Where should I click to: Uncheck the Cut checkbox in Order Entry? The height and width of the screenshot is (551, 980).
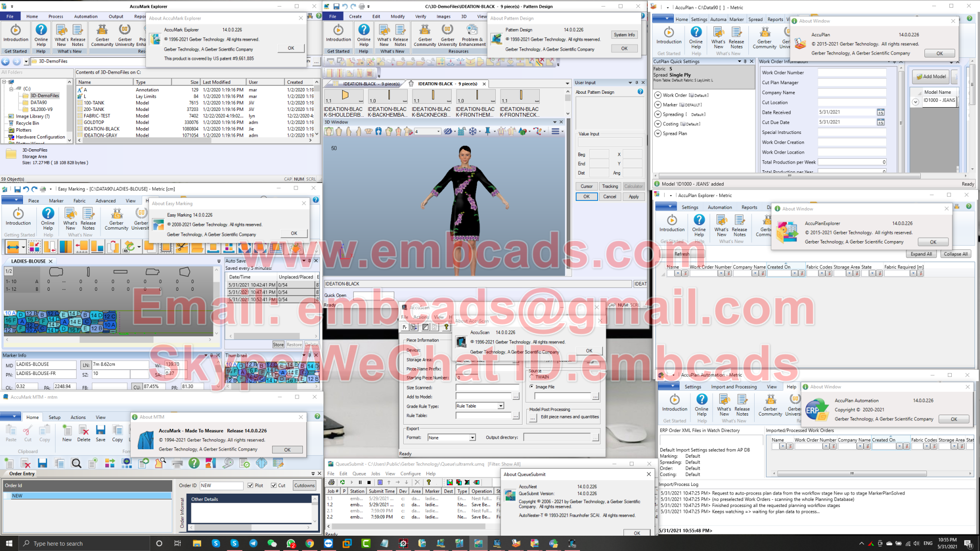(x=274, y=485)
